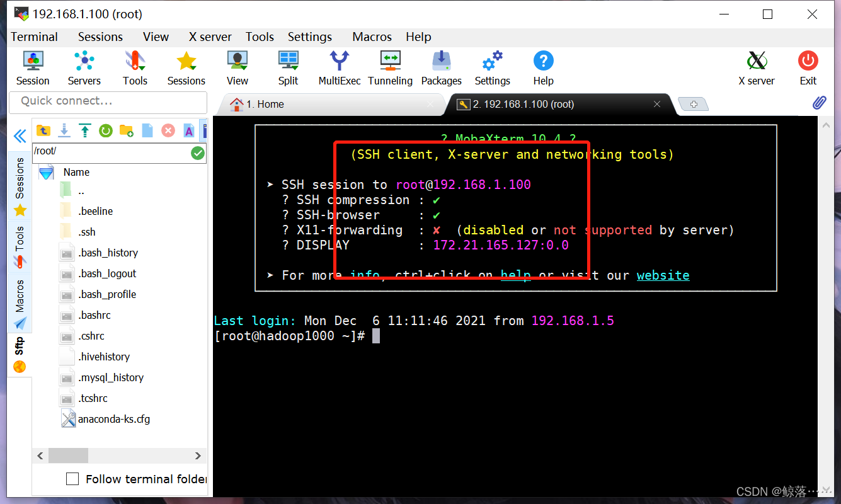Download selected files via SFTP arrow icon

[64, 130]
